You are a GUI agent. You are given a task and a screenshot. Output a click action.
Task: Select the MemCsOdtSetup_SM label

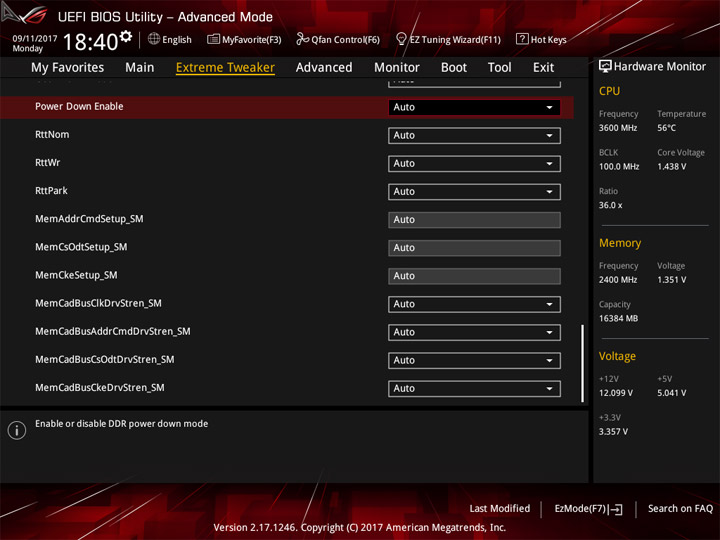(81, 247)
